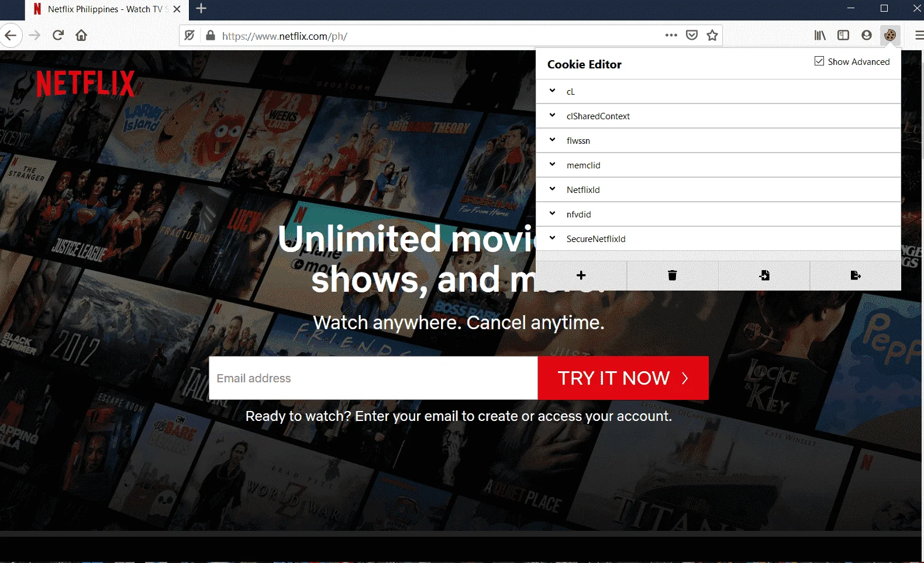Open Firefox account icon
Image resolution: width=924 pixels, height=563 pixels.
point(867,36)
